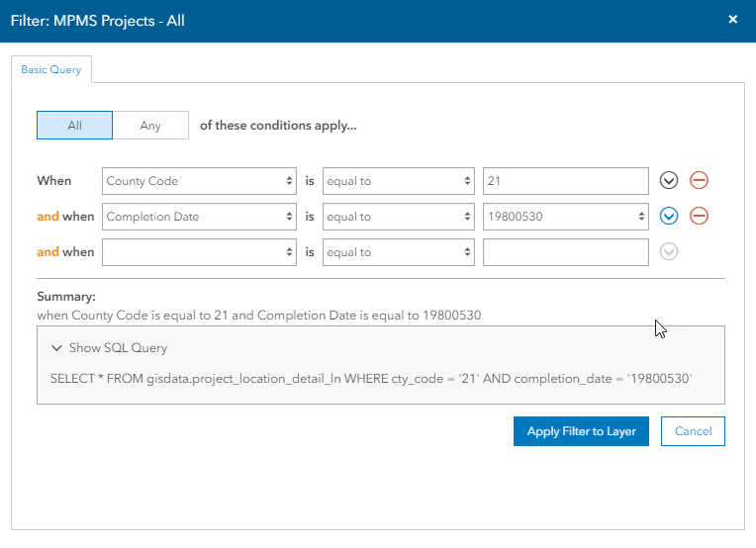
Task: Close the Filter dialog with X
Action: 733,20
